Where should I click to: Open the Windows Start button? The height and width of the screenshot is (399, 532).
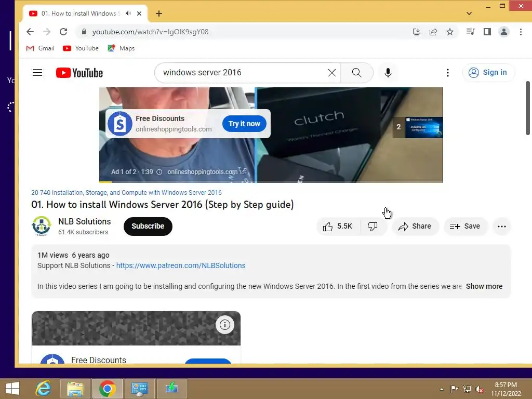tap(12, 389)
